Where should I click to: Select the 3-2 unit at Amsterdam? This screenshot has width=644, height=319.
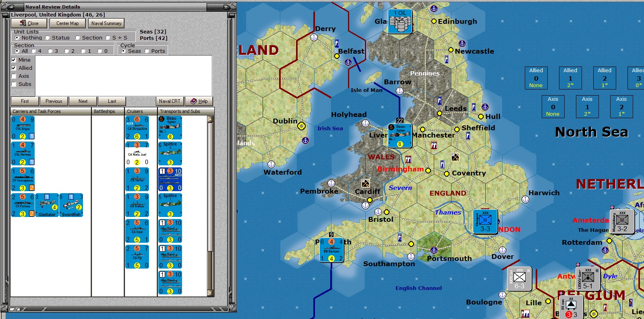[622, 221]
